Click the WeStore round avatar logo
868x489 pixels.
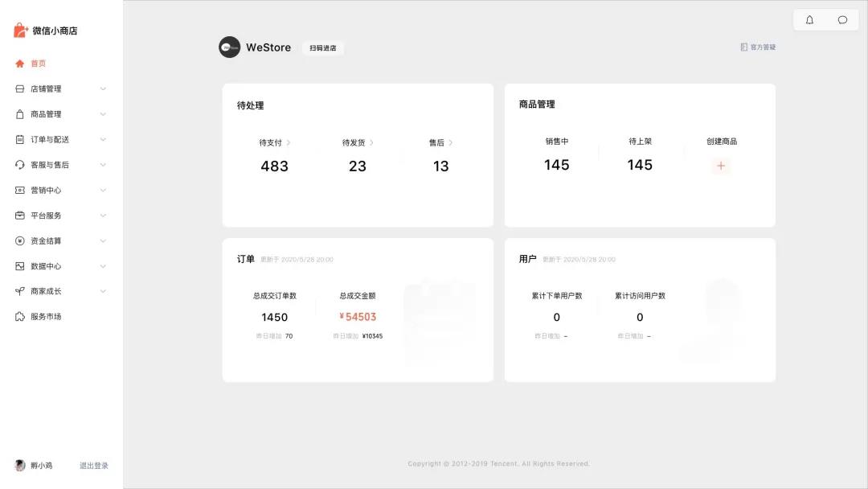229,47
